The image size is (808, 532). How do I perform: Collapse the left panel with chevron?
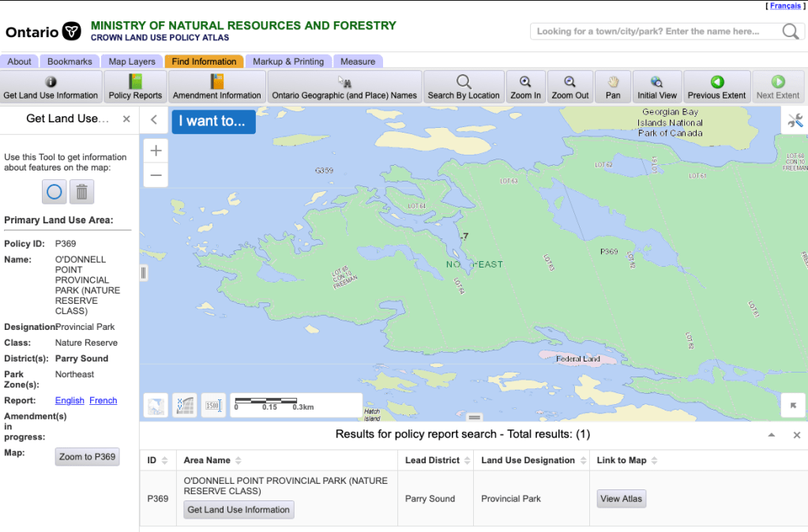pyautogui.click(x=154, y=121)
